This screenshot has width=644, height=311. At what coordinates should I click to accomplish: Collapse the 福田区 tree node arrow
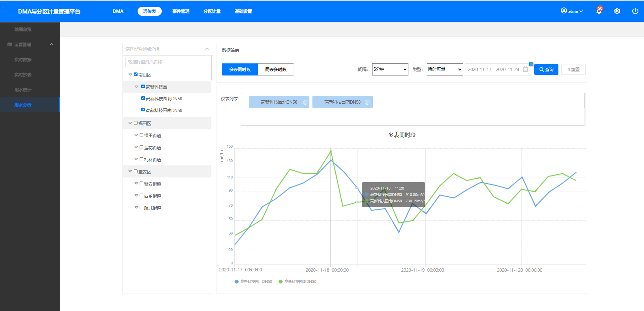(130, 123)
